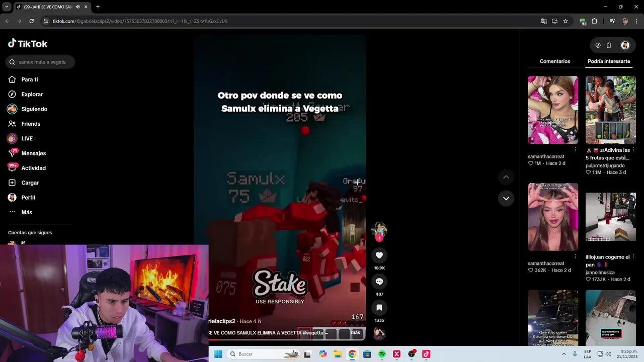Open the Friends section

[24, 124]
